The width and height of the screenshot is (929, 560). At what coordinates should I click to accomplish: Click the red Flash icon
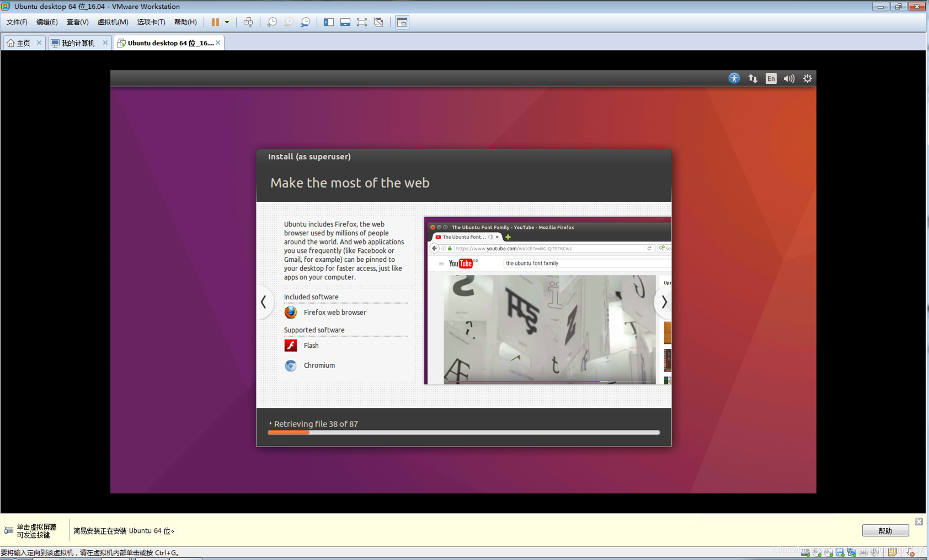pos(291,345)
